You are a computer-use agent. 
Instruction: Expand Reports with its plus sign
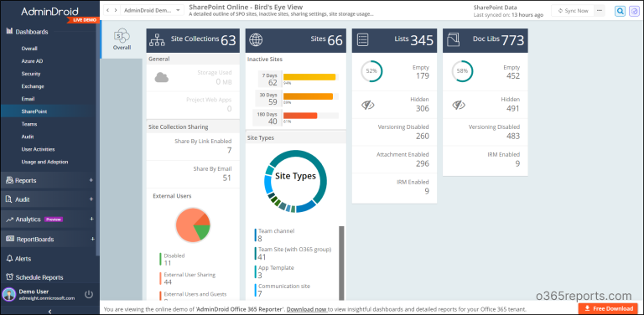pyautogui.click(x=91, y=180)
